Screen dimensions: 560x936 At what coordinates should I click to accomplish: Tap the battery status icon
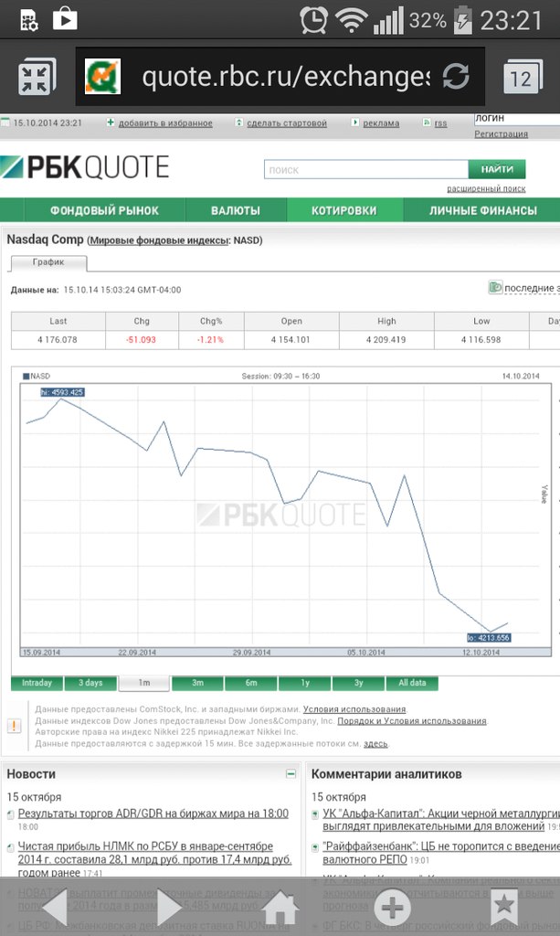coord(463,20)
